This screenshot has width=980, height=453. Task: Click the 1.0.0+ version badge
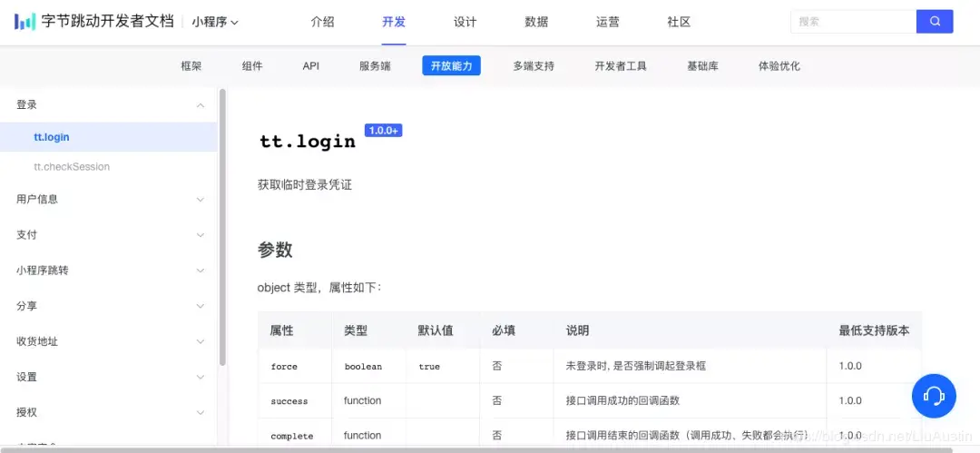(383, 131)
